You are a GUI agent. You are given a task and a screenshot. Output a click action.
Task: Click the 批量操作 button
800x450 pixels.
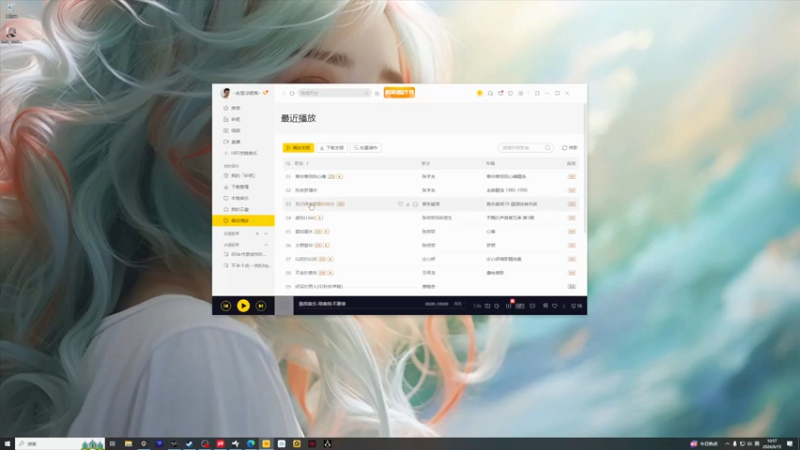[x=366, y=147]
